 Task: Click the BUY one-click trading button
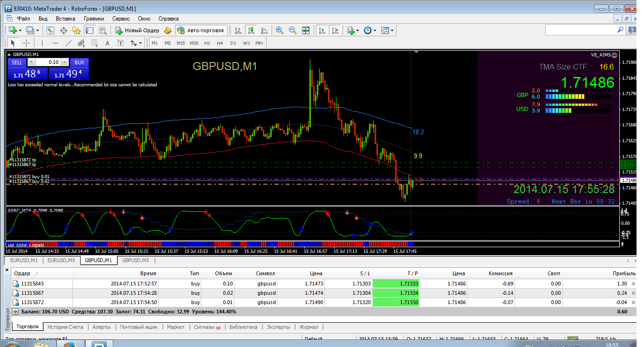pyautogui.click(x=79, y=62)
